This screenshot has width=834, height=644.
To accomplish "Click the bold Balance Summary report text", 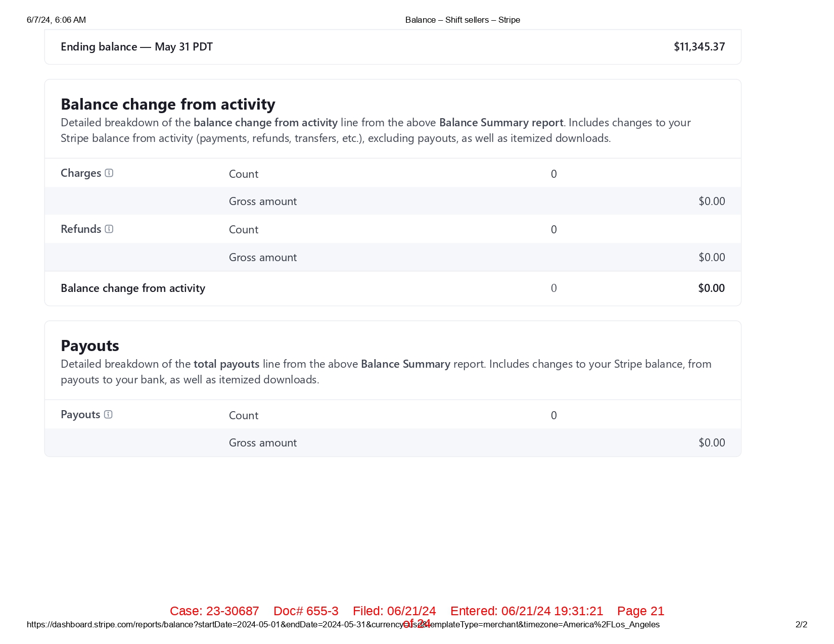I will point(501,123).
